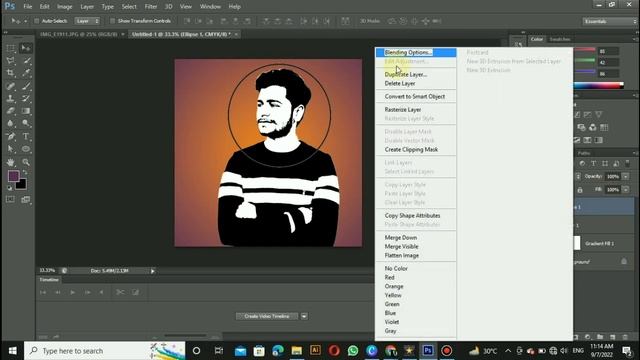Select the Rectangular Marquee tool

[x=11, y=48]
